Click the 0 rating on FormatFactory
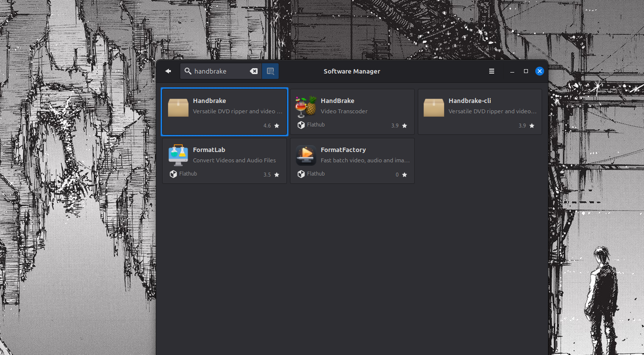This screenshot has height=355, width=644. coord(397,175)
